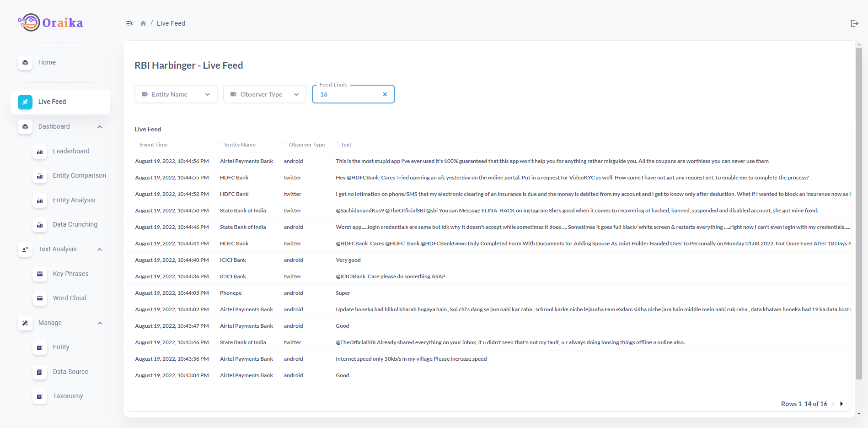Image resolution: width=868 pixels, height=428 pixels.
Task: Select the 'Very good' text cell
Action: pos(348,260)
